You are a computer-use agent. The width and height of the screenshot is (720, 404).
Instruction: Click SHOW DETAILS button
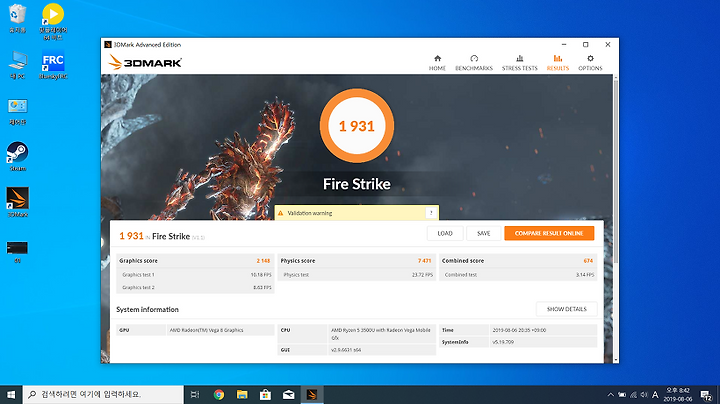[x=567, y=309]
